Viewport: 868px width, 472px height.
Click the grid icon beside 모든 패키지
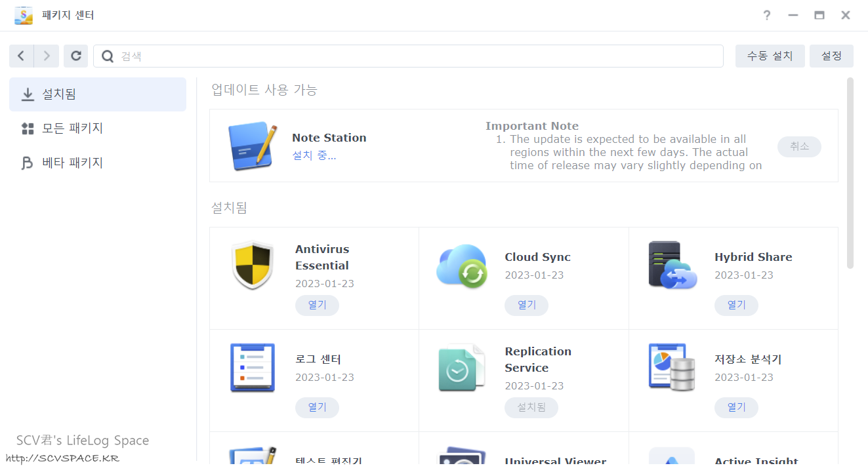pos(28,128)
